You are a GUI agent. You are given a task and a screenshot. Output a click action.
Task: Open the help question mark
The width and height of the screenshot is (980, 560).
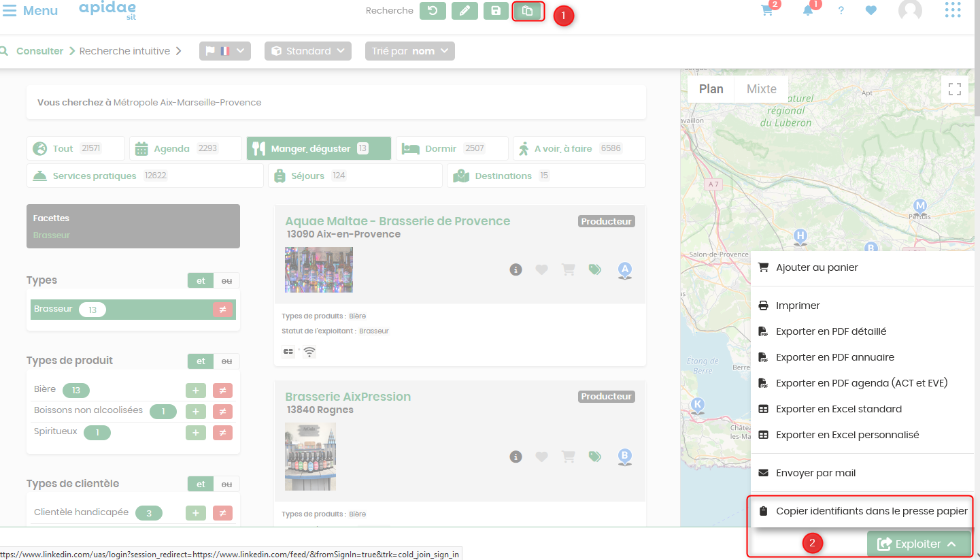tap(841, 11)
